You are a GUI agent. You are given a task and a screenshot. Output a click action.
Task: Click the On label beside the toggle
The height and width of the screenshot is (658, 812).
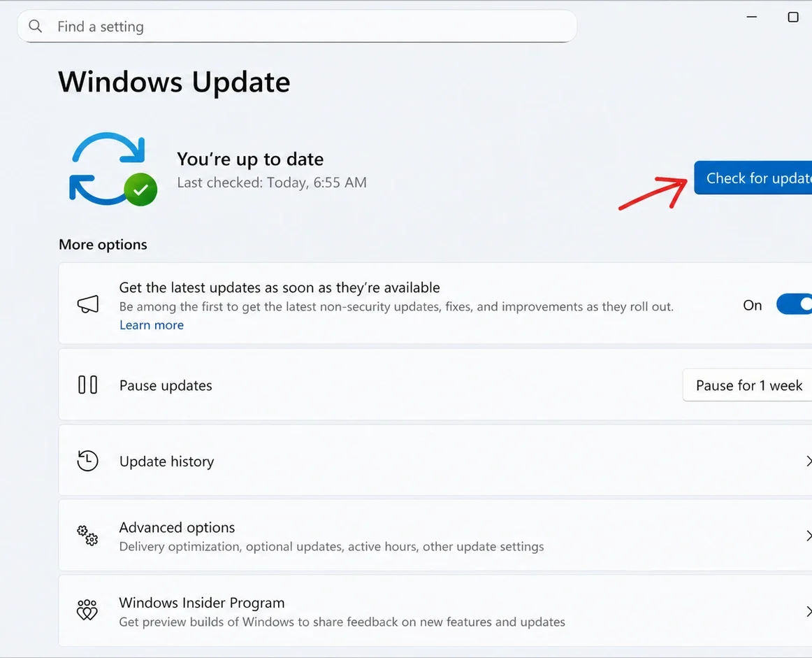(x=753, y=305)
